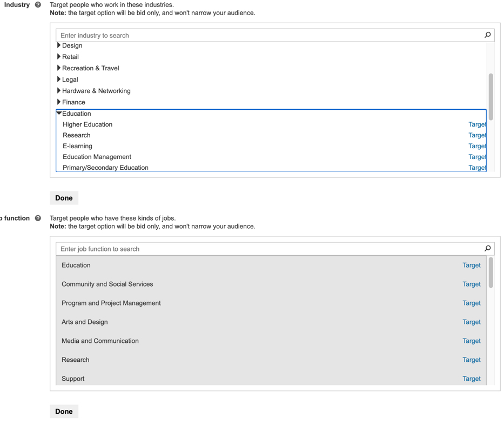This screenshot has width=504, height=424.
Task: Target the Higher Education industry
Action: click(x=477, y=124)
